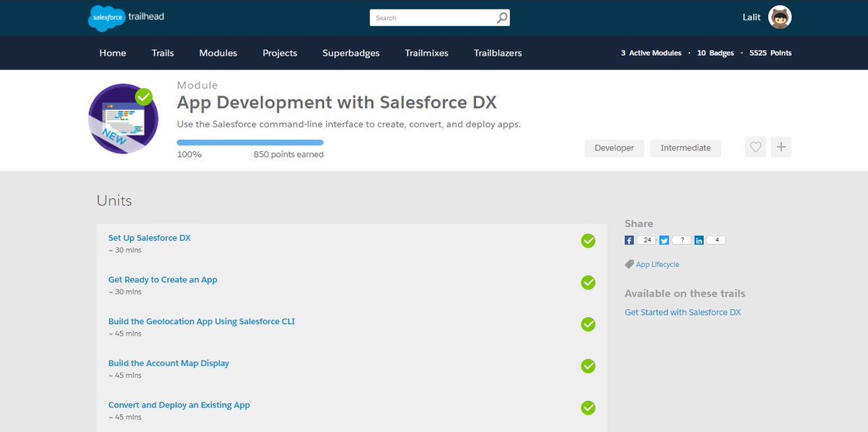Go to the Home tab
The image size is (868, 432).
113,53
